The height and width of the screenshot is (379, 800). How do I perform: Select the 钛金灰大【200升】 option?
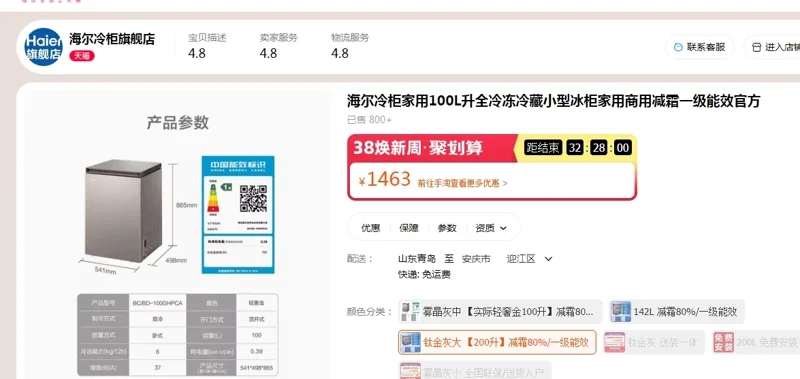[x=497, y=342]
